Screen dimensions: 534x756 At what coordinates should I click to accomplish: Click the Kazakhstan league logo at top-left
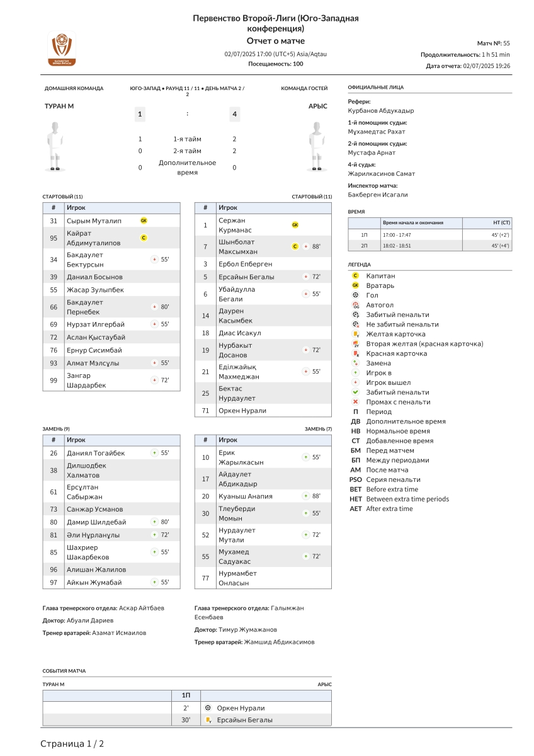pyautogui.click(x=62, y=49)
